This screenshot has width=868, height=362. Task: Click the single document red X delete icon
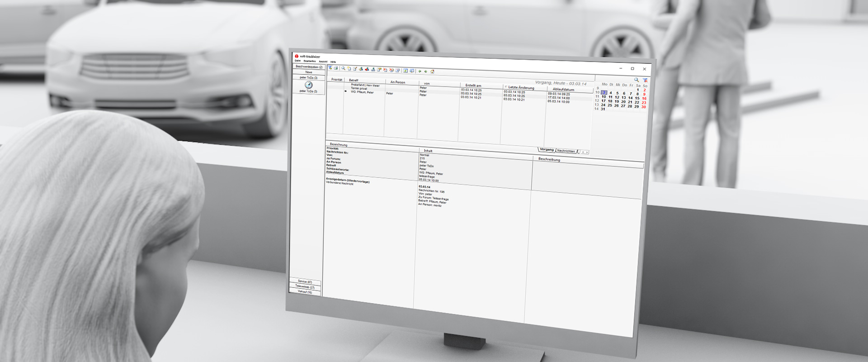tap(385, 70)
